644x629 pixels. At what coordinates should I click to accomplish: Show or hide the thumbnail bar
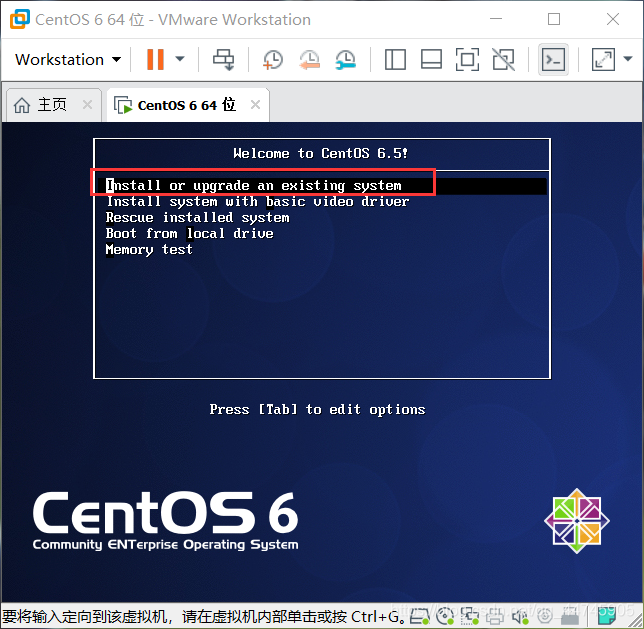point(431,60)
